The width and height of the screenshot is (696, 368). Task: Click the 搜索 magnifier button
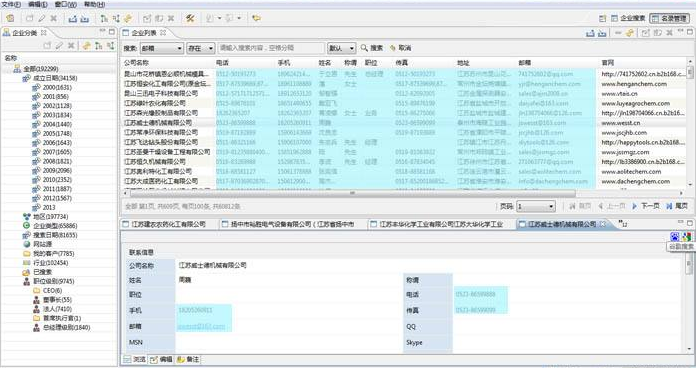(372, 47)
